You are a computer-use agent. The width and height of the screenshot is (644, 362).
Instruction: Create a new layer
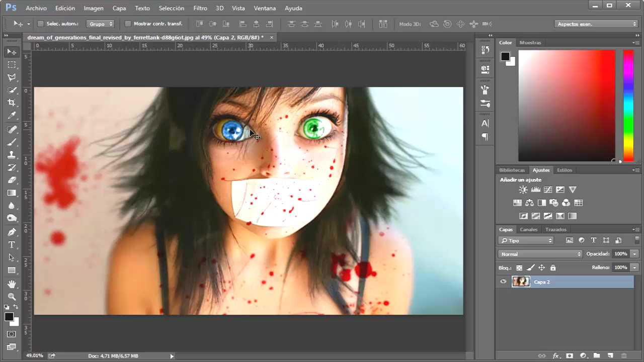610,355
